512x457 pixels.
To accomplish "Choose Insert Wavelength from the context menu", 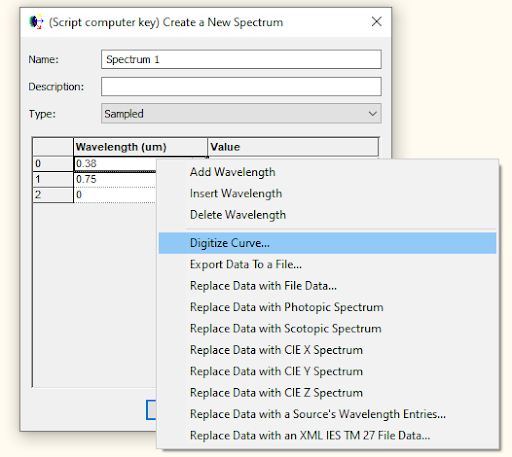I will pyautogui.click(x=327, y=194).
